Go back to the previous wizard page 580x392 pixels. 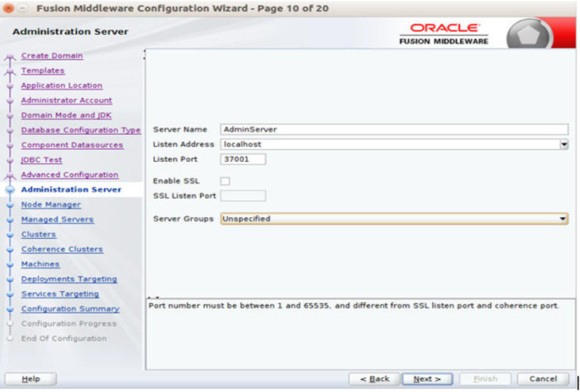point(376,379)
